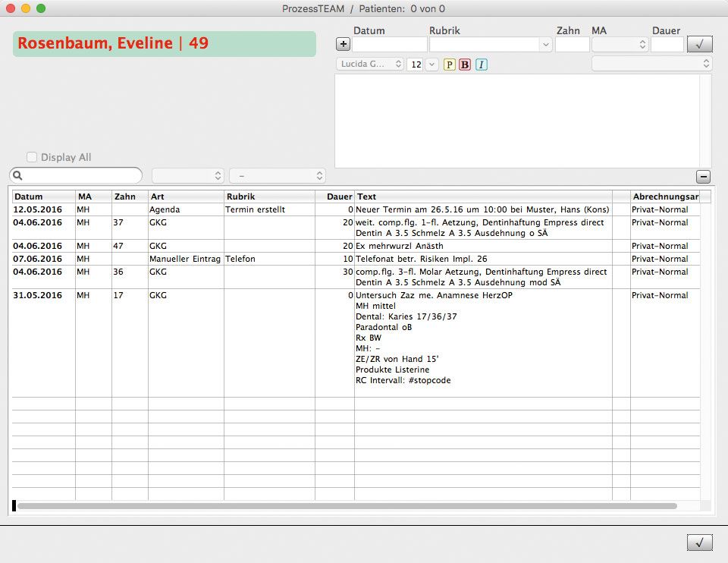This screenshot has height=563, width=728.
Task: Toggle italic with the blue I icon
Action: (x=481, y=64)
